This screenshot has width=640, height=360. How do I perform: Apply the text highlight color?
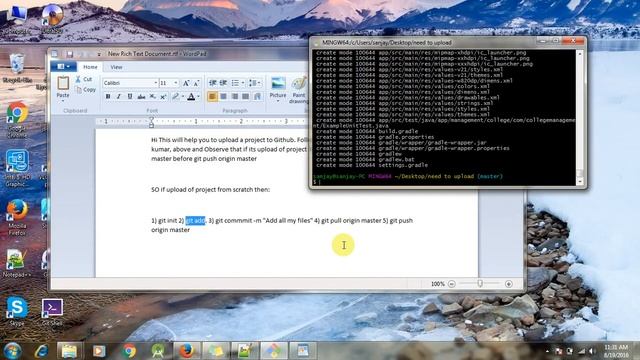176,96
